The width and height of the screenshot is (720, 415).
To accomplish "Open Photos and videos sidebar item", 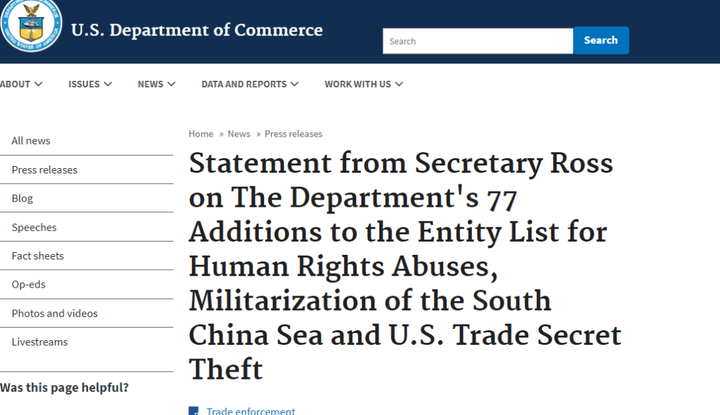I will coord(86,313).
